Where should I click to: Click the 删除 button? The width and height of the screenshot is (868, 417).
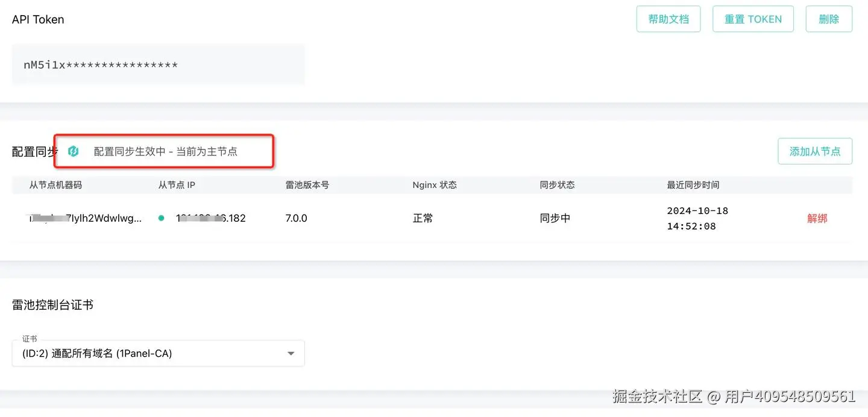(829, 19)
